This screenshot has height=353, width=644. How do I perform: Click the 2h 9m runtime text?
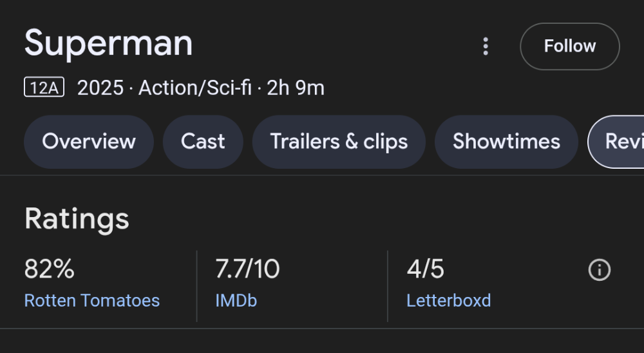pos(296,88)
